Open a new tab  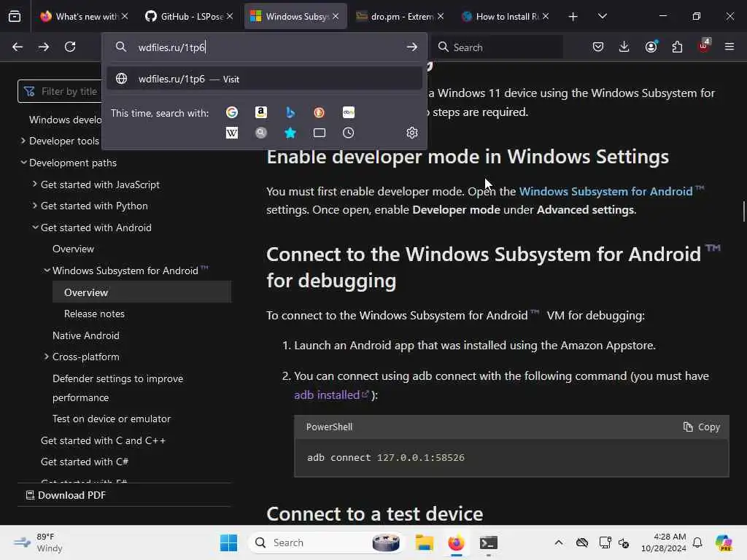coord(573,17)
